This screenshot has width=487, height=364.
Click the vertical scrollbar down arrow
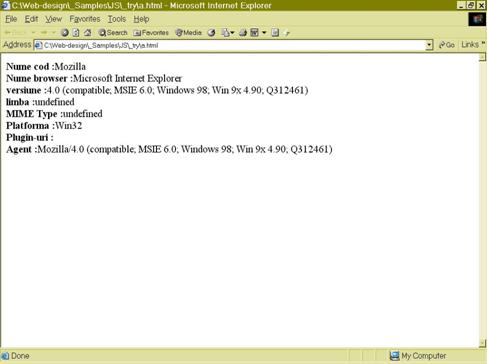(482, 344)
